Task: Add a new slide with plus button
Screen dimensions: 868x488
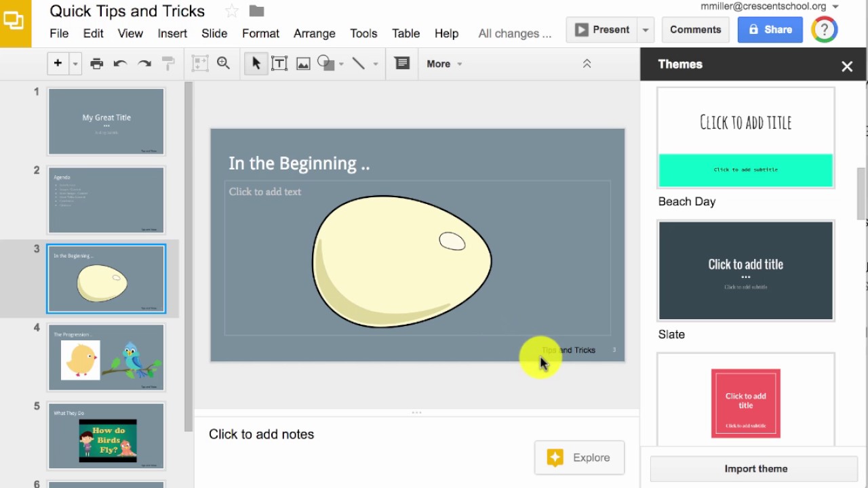Action: 58,63
